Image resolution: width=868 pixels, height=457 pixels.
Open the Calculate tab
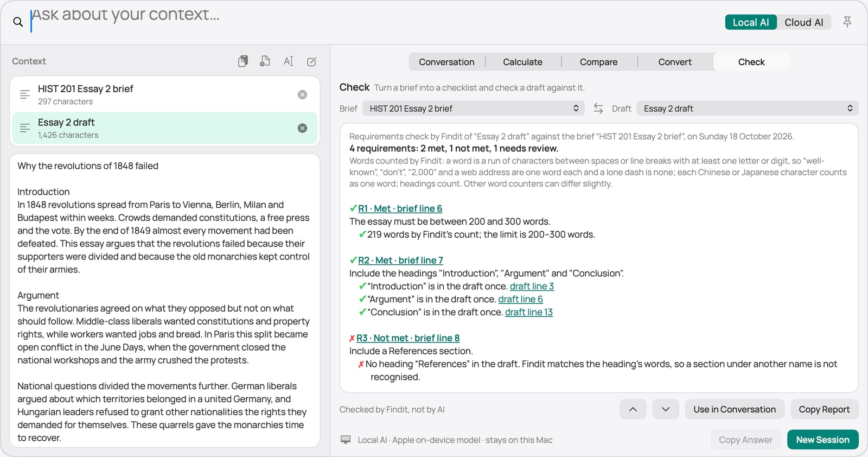coord(522,62)
